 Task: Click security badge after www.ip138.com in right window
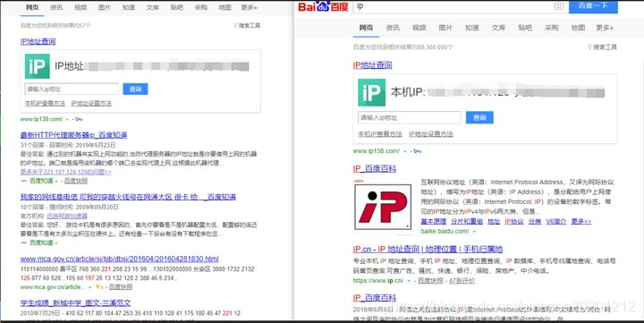pos(418,151)
